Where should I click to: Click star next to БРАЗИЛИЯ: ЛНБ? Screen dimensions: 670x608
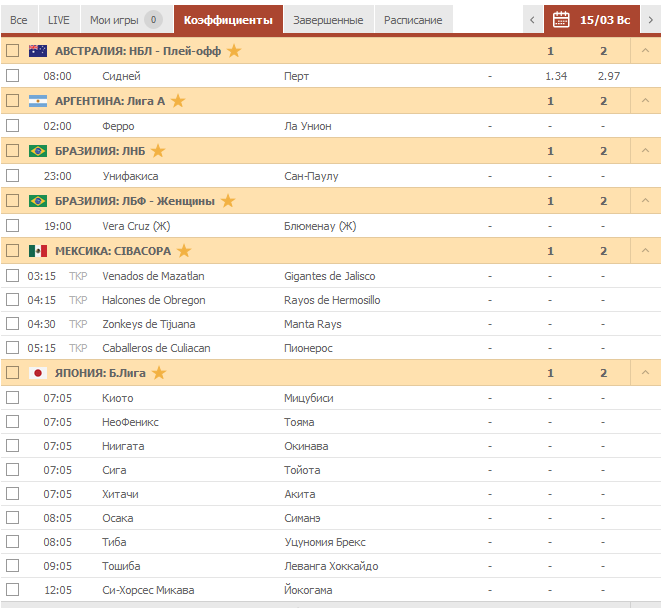pyautogui.click(x=158, y=150)
